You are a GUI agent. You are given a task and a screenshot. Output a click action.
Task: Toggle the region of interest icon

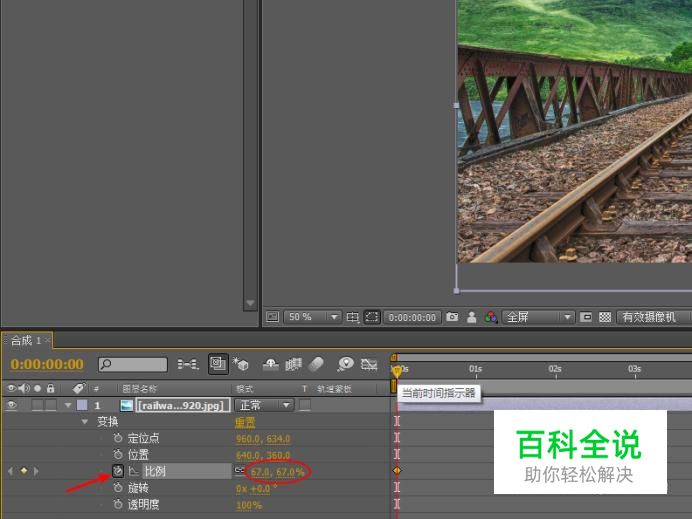[586, 317]
